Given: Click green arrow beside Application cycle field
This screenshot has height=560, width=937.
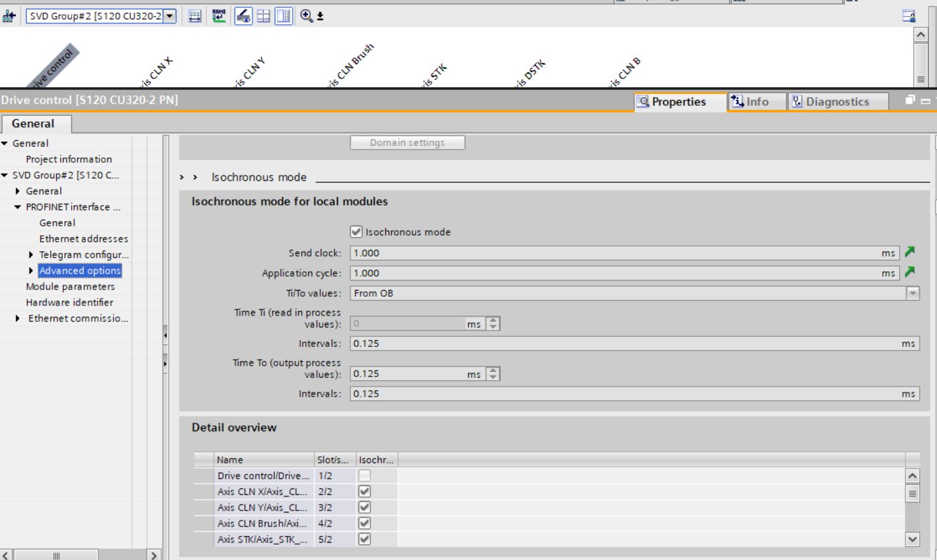Looking at the screenshot, I should 909,273.
